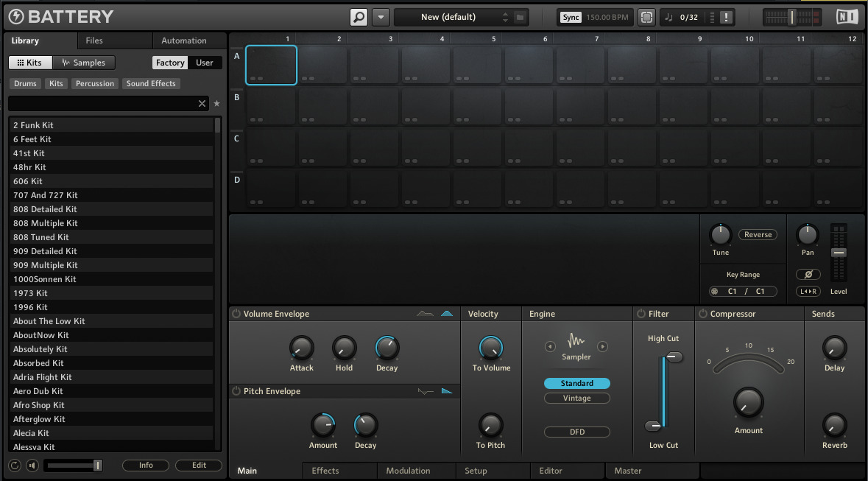The width and height of the screenshot is (868, 481).
Task: Click the MIDI learn icon in Key Range
Action: pos(715,292)
